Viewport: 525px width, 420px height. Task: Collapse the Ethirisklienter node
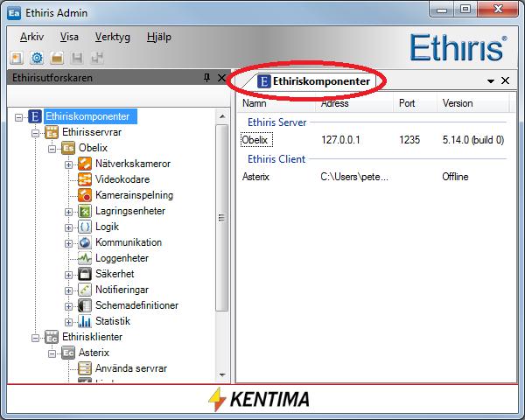[36, 338]
